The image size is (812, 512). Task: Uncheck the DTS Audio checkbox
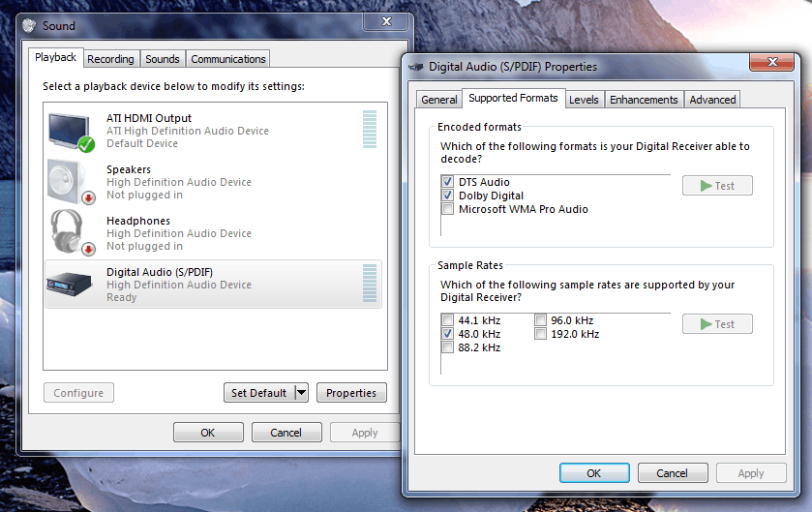click(x=447, y=182)
